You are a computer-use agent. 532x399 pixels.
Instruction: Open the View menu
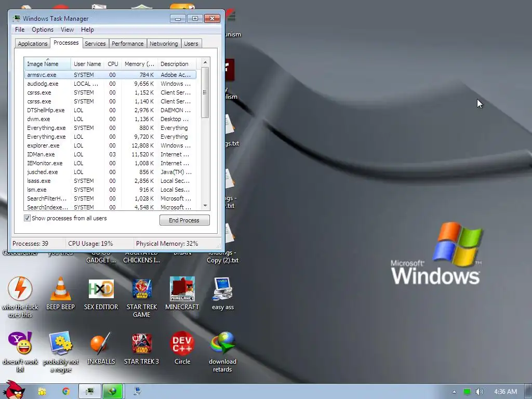point(67,30)
